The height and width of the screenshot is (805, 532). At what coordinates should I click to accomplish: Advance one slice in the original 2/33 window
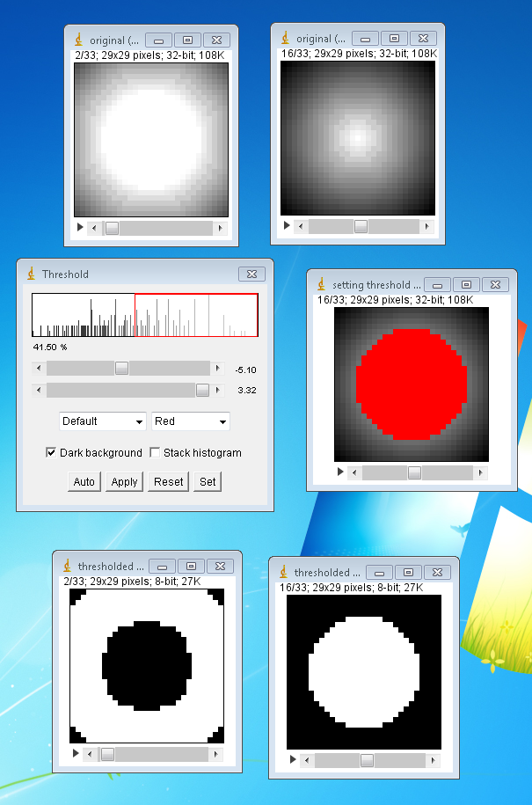point(220,229)
